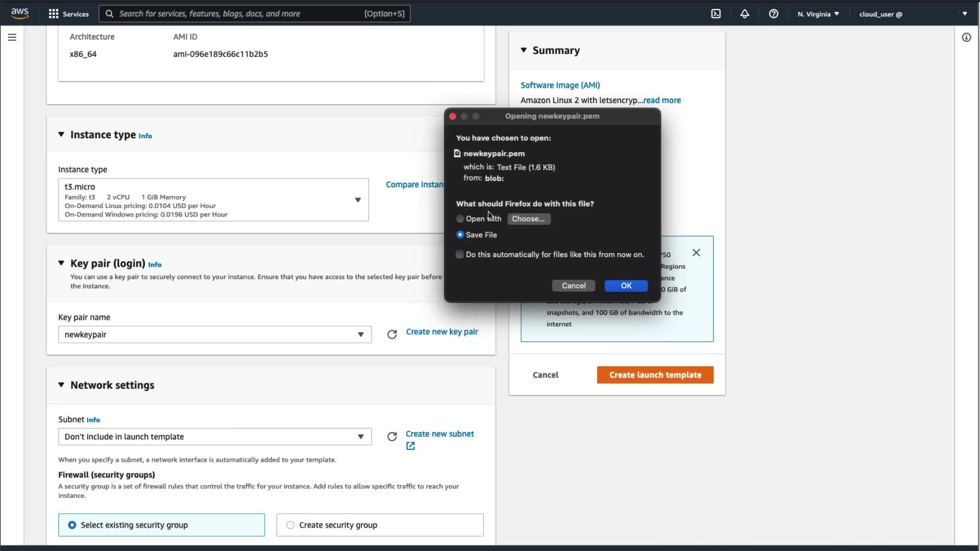This screenshot has height=551, width=980.
Task: Open the help question mark icon
Action: (773, 14)
